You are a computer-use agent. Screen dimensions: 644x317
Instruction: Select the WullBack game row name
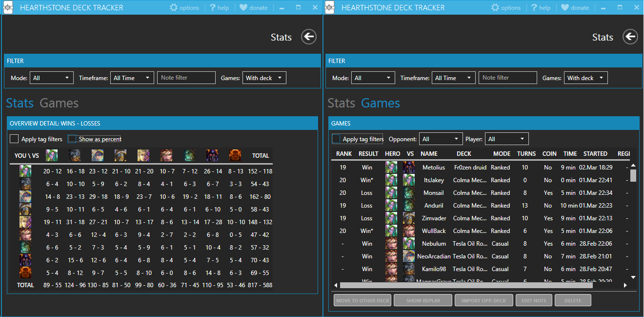pos(434,231)
